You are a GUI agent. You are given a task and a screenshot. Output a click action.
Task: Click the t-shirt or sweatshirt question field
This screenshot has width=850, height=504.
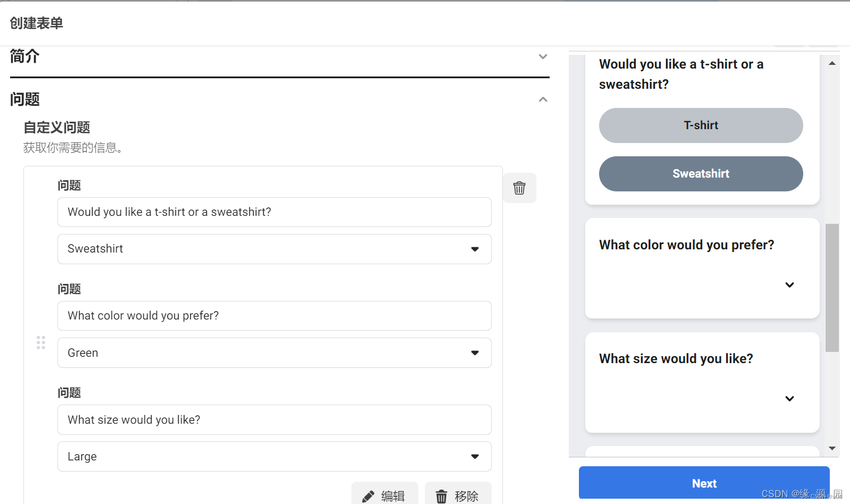pyautogui.click(x=274, y=212)
